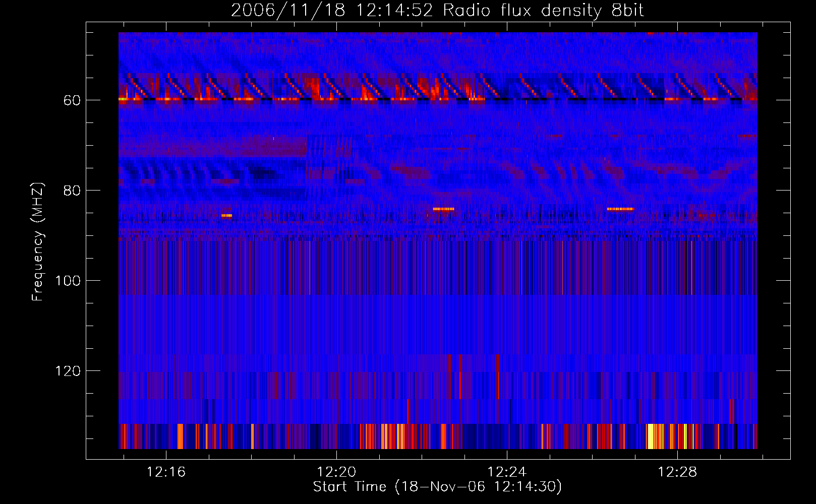Click the '12:16' time tick label

[166, 472]
